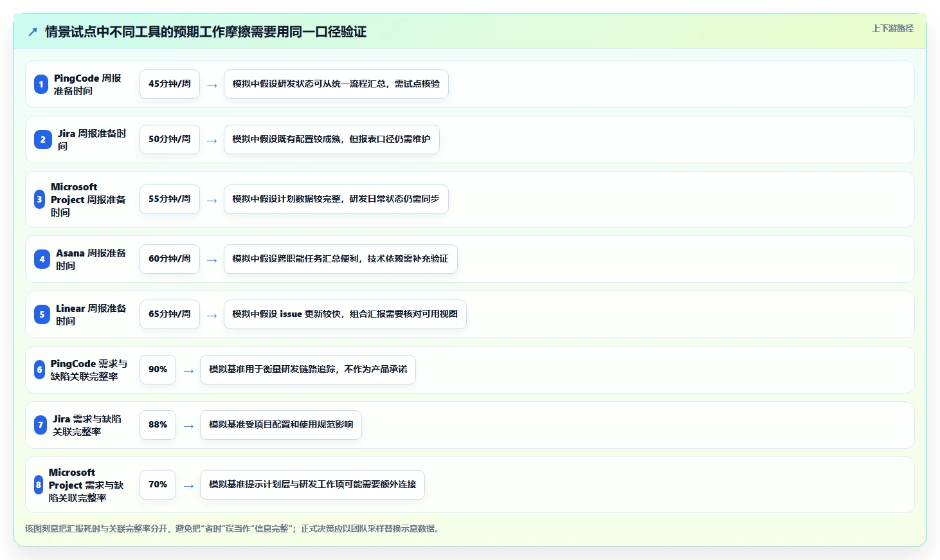Image resolution: width=940 pixels, height=560 pixels.
Task: Click the arrow icon beside the chart title
Action: tap(33, 32)
